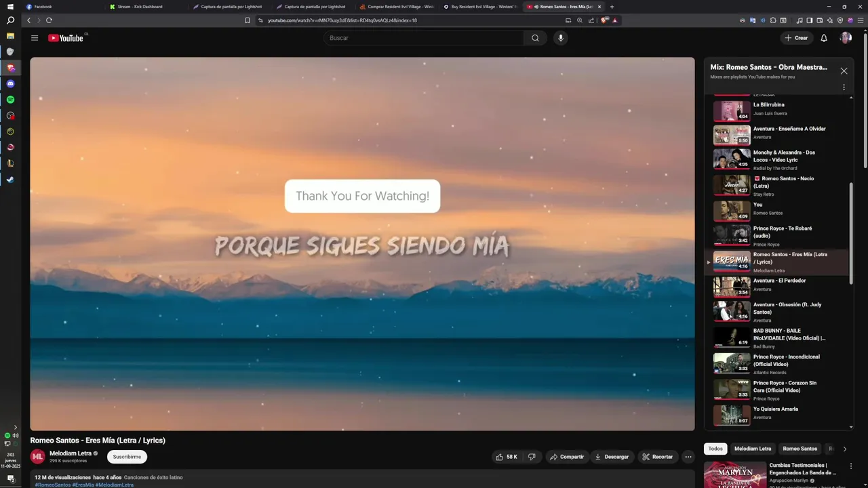This screenshot has height=488, width=868.
Task: Play Prince Royce - Incondicional (Official Video)
Action: tap(776, 363)
